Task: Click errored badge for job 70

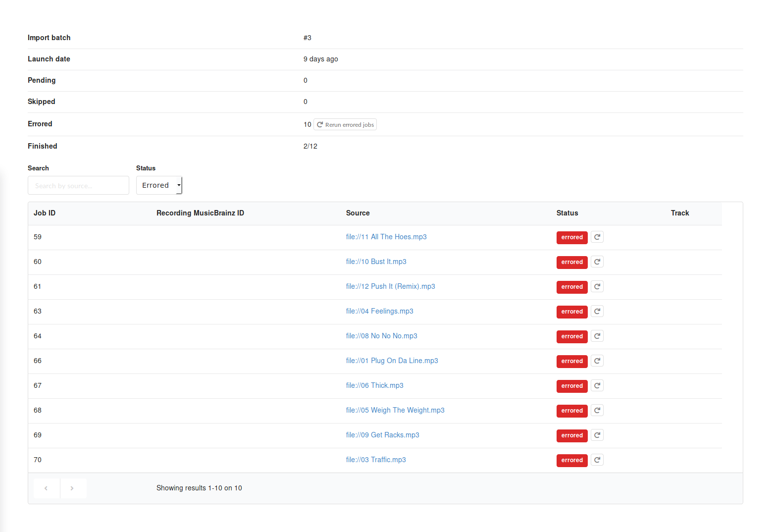Action: (x=572, y=460)
